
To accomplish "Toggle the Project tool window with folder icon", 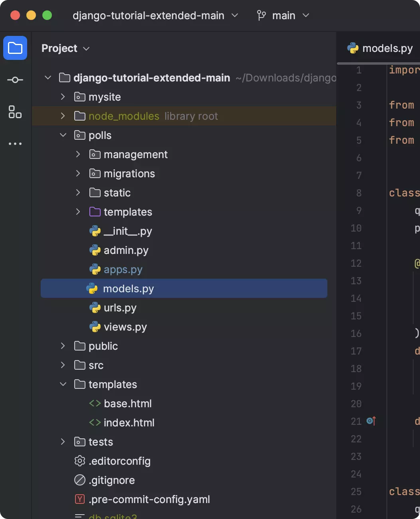I will (15, 48).
